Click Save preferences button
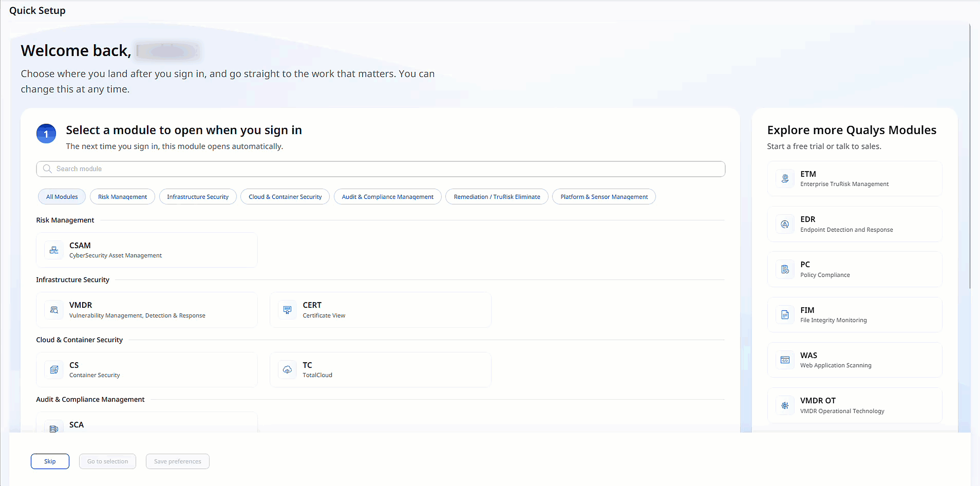This screenshot has width=980, height=486. pyautogui.click(x=178, y=461)
